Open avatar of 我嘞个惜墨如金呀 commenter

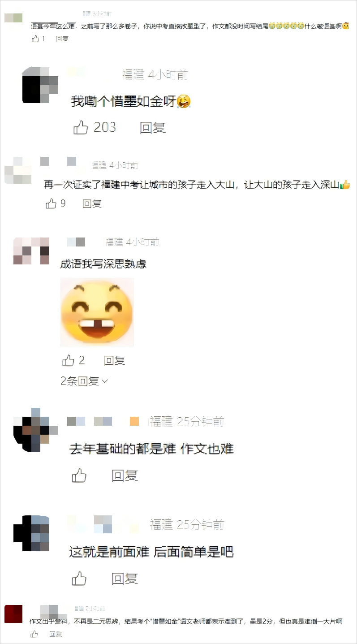40,85
